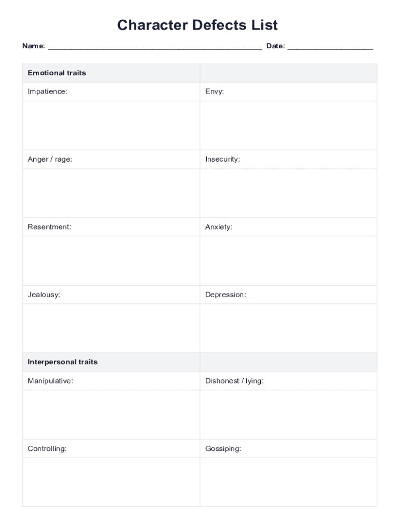Click the writing space beneath Depression

pos(288,328)
